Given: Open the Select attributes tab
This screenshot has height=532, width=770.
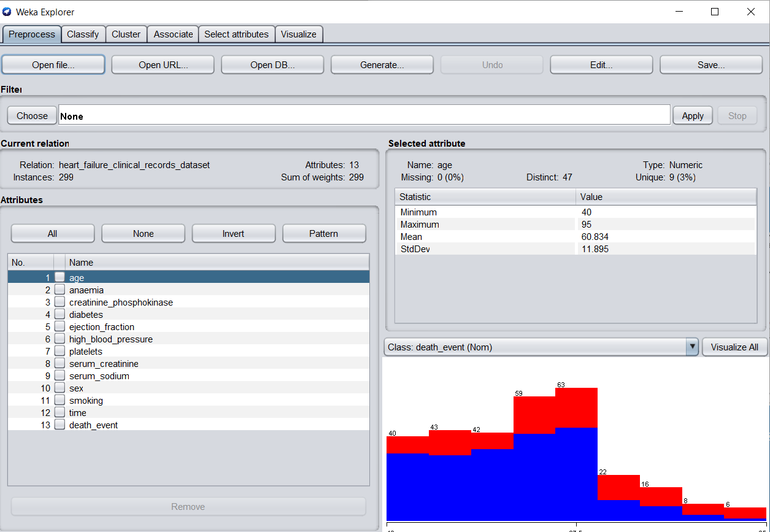Looking at the screenshot, I should tap(236, 34).
